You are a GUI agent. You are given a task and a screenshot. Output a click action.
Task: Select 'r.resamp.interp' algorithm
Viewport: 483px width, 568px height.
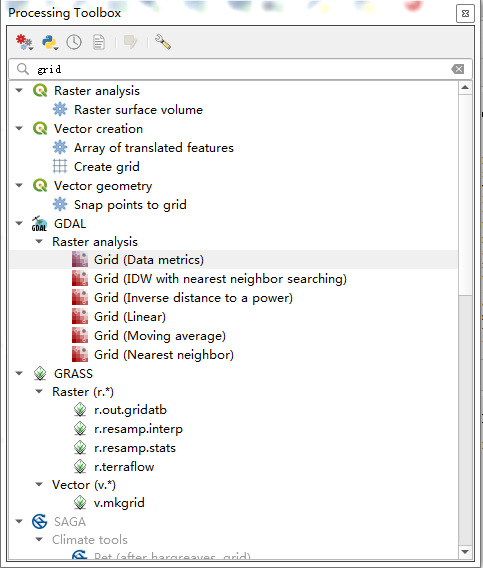(138, 429)
